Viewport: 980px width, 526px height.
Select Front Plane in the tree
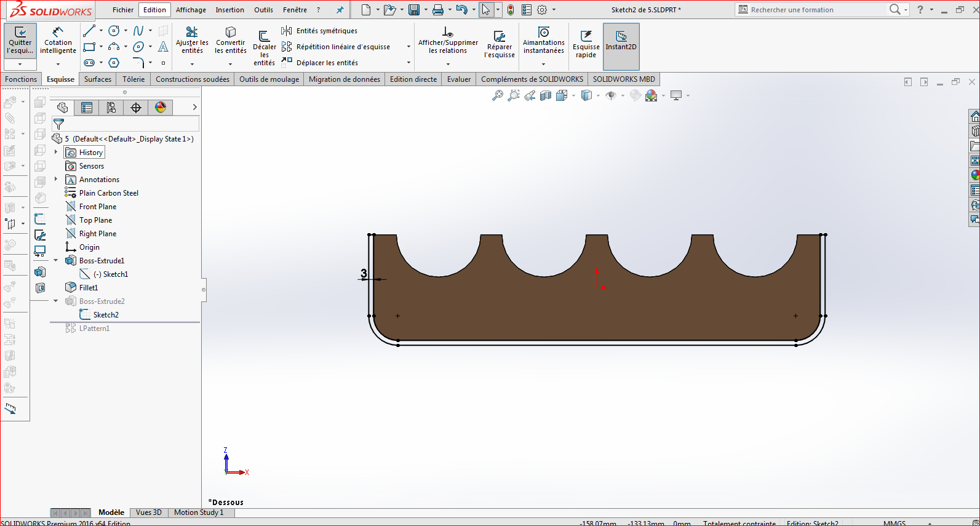97,206
